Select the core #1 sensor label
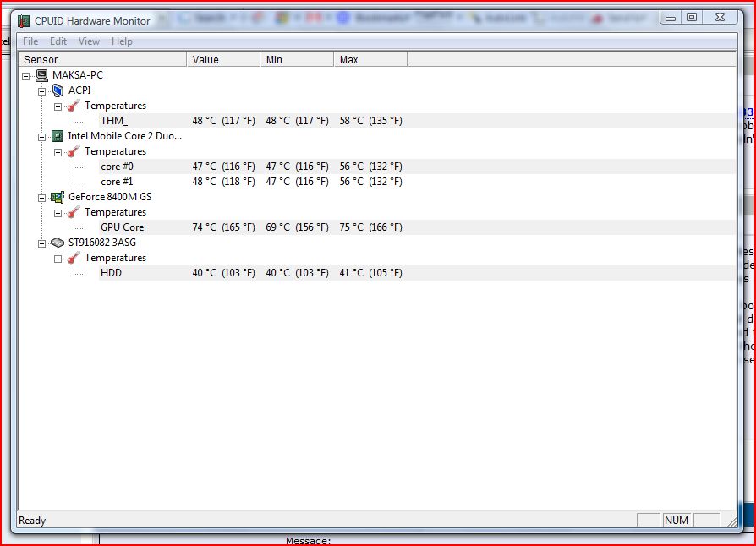The height and width of the screenshot is (546, 756). 117,183
